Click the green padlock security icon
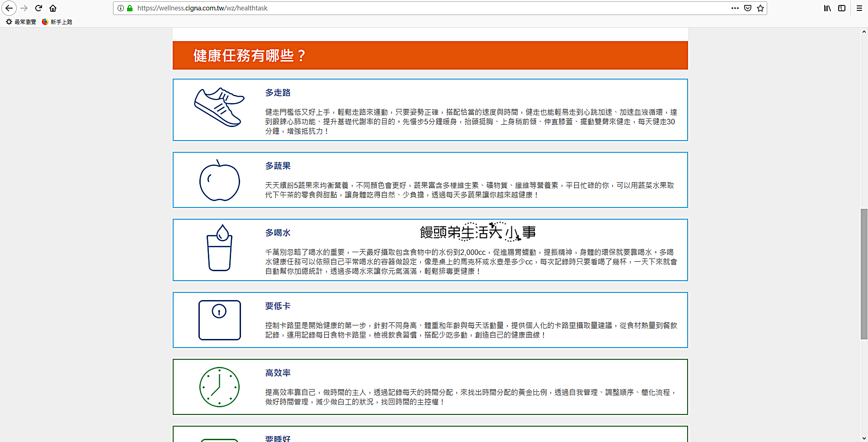Viewport: 868px width, 442px height. 130,8
